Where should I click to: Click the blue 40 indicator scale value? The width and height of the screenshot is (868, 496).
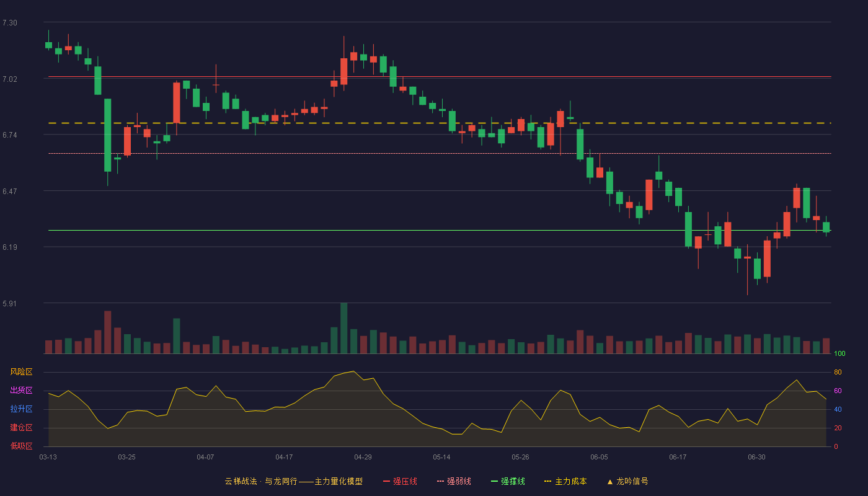pos(838,409)
